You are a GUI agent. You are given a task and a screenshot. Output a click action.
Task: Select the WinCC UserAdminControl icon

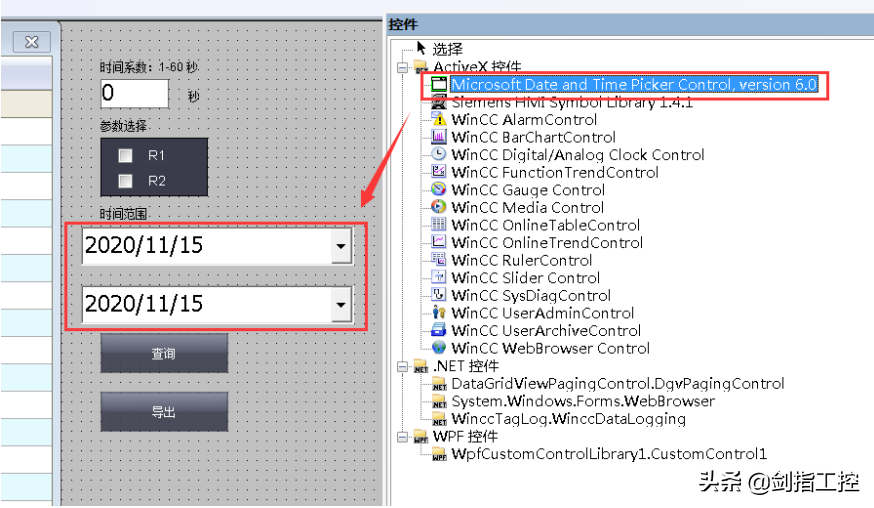tap(438, 313)
